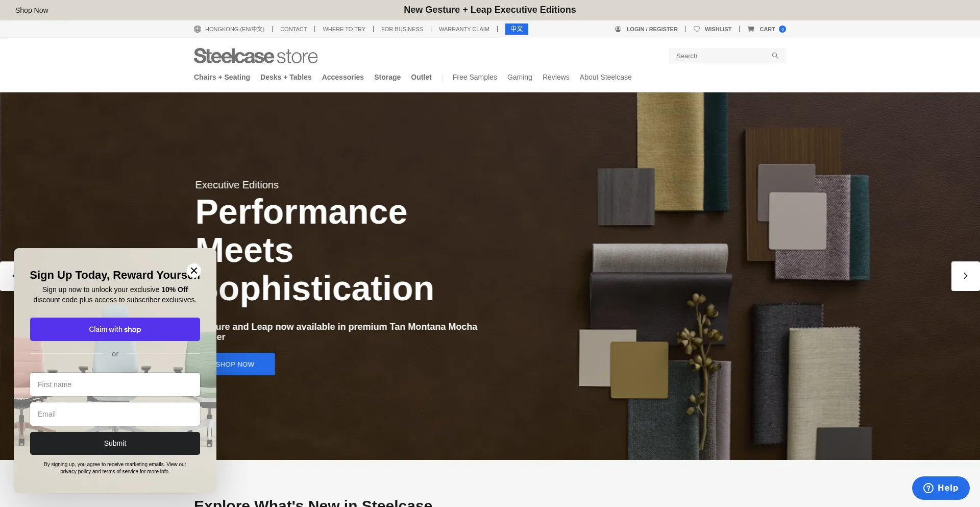Open Desks + Tables menu
Screen dimensions: 980x507
point(286,77)
